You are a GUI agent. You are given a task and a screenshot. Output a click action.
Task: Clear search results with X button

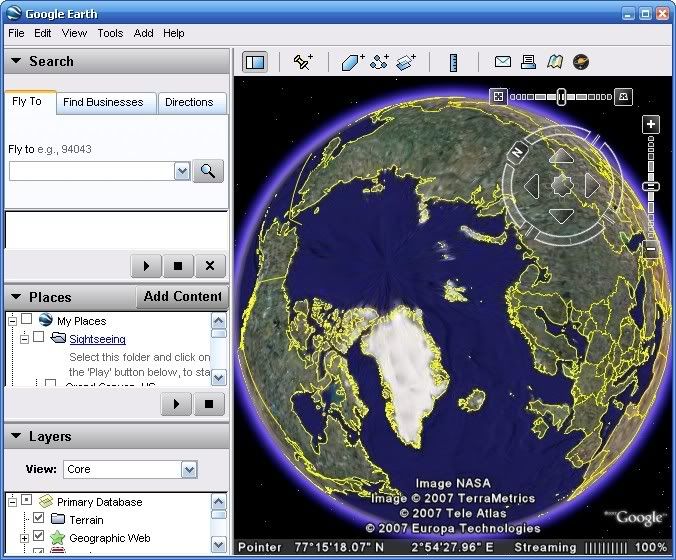tap(210, 266)
